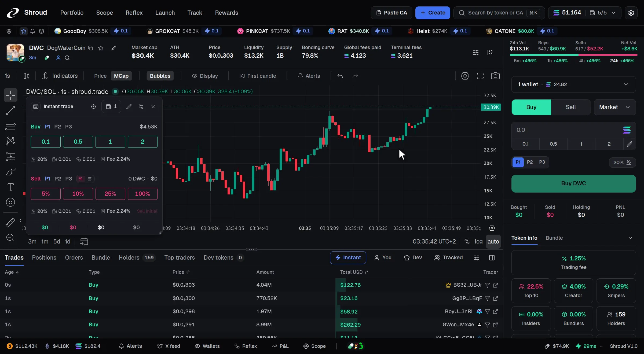Select the P2 preset in order panel
The width and height of the screenshot is (644, 354).
[x=530, y=162]
